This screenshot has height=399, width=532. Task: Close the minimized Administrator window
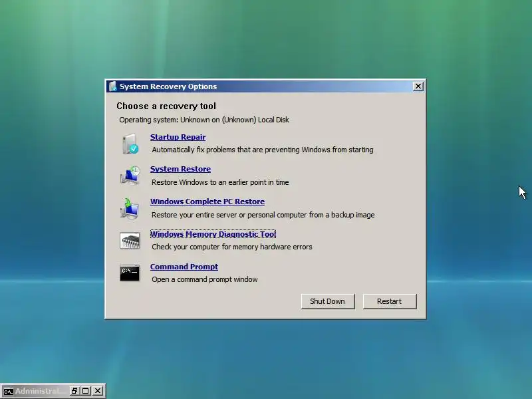[98, 391]
